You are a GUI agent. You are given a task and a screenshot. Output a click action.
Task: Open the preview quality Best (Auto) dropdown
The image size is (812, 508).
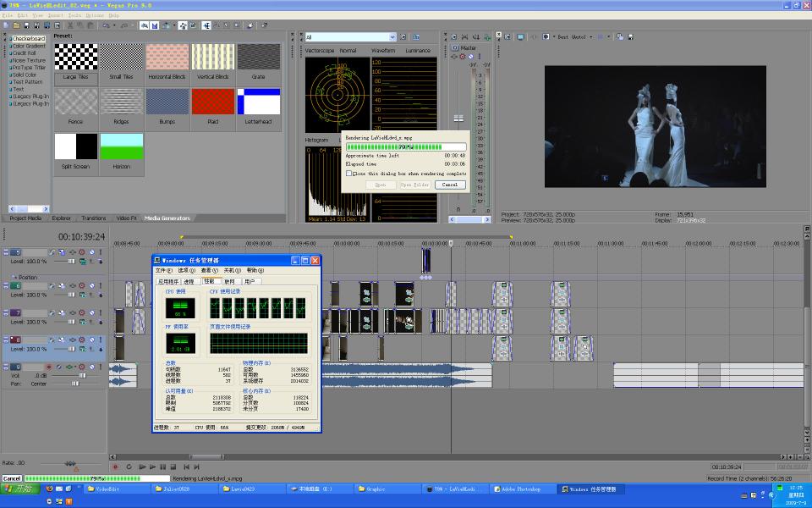click(x=573, y=36)
